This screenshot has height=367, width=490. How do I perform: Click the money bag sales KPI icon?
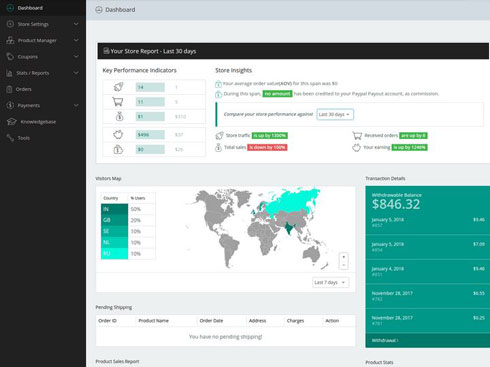119,116
